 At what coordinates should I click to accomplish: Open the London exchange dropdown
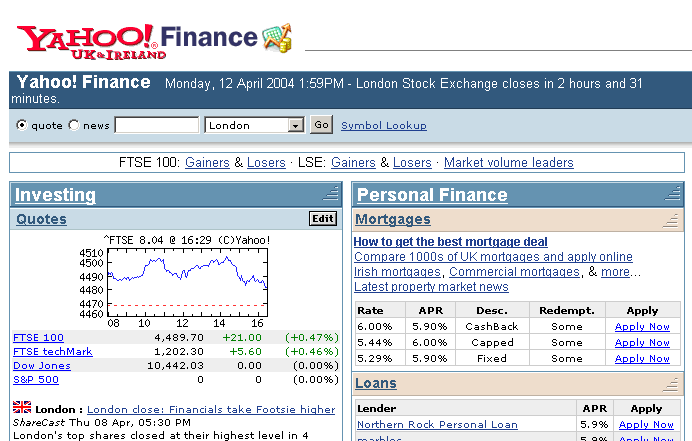pos(295,125)
